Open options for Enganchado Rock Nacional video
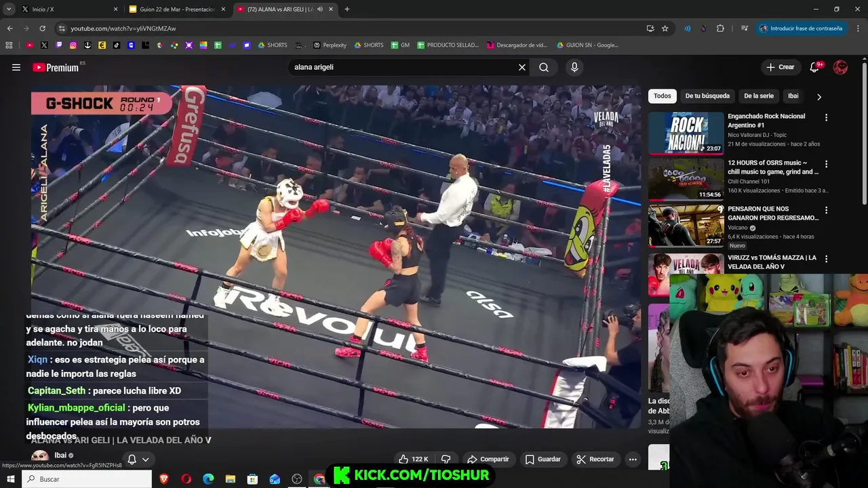868x488 pixels. [x=826, y=117]
